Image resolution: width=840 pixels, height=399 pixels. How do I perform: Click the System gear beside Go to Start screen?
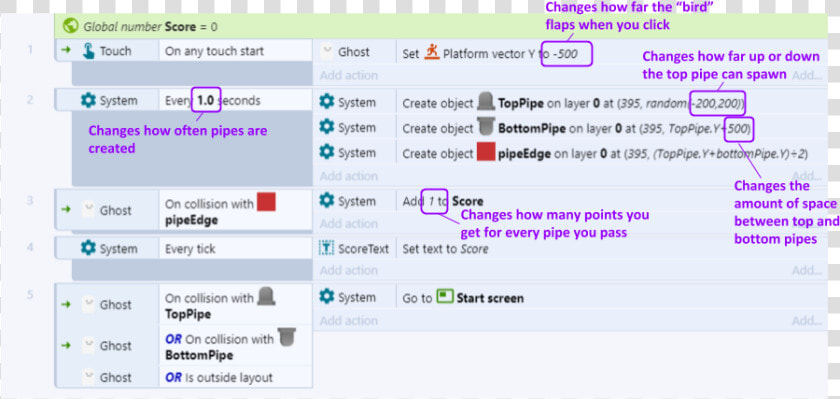click(x=327, y=297)
